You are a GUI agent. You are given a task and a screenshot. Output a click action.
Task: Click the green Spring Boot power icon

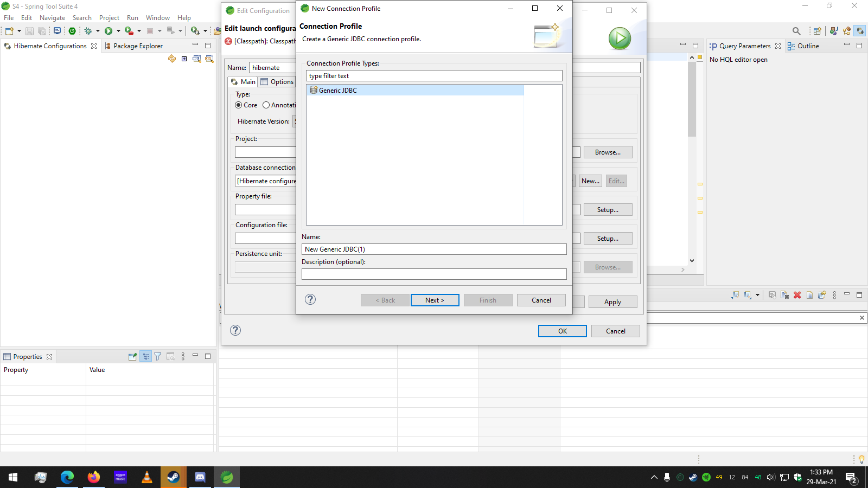[72, 31]
